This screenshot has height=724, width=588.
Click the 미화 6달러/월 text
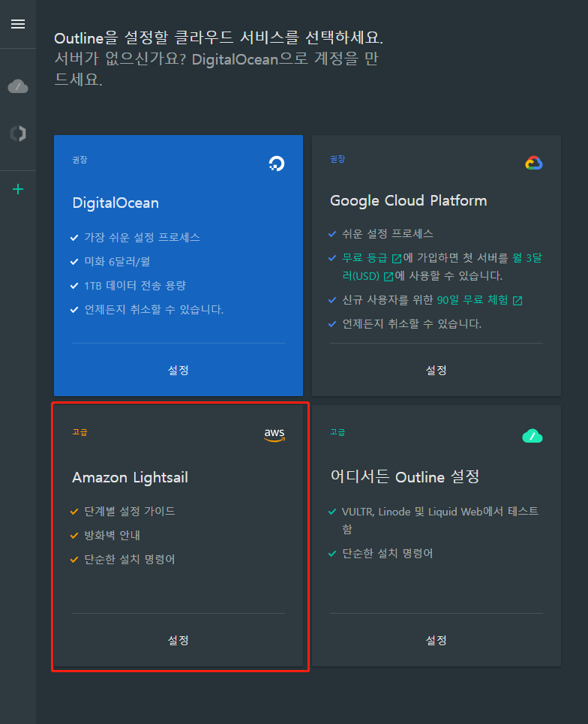(x=117, y=261)
